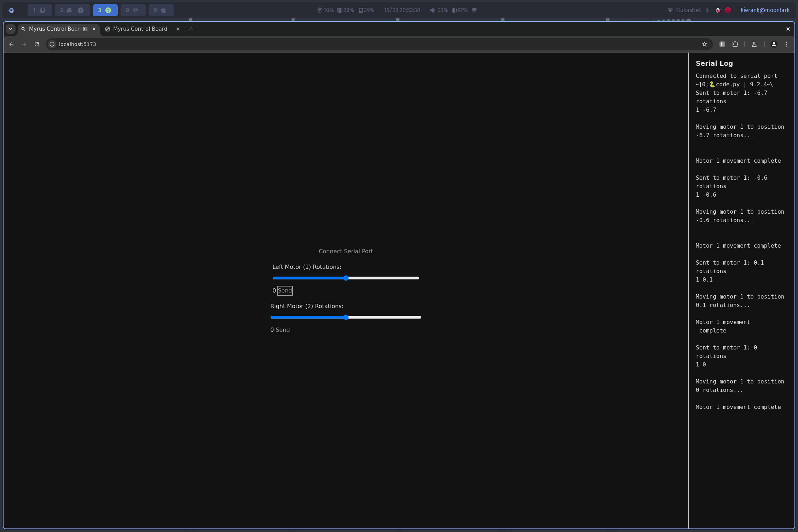Screen dimensions: 798x532
Task: Open the tab search chevron beside the tabs
Action: 11,29
